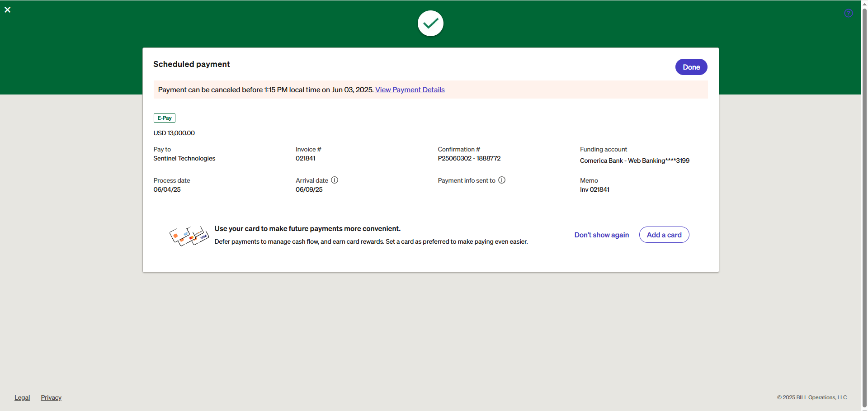
Task: Close the payment confirmation with the X icon
Action: pos(8,10)
